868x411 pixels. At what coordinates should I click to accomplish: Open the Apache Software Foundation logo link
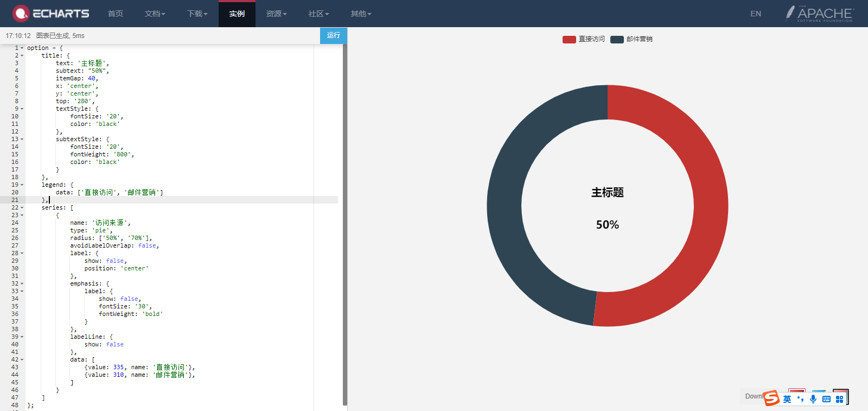819,14
